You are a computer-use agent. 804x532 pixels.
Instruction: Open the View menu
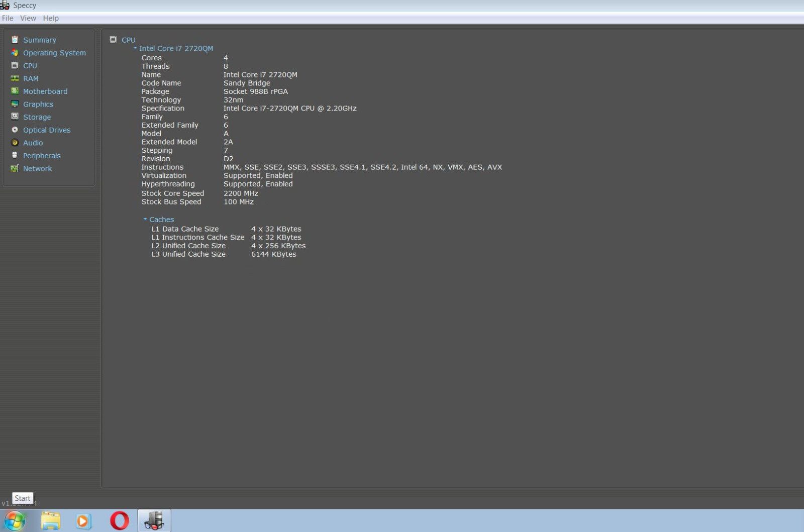pos(28,18)
